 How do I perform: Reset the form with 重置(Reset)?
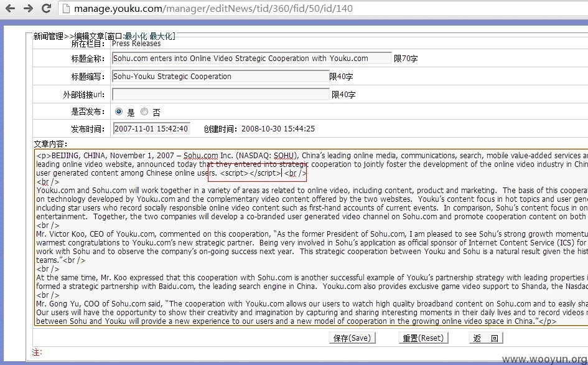tap(423, 338)
